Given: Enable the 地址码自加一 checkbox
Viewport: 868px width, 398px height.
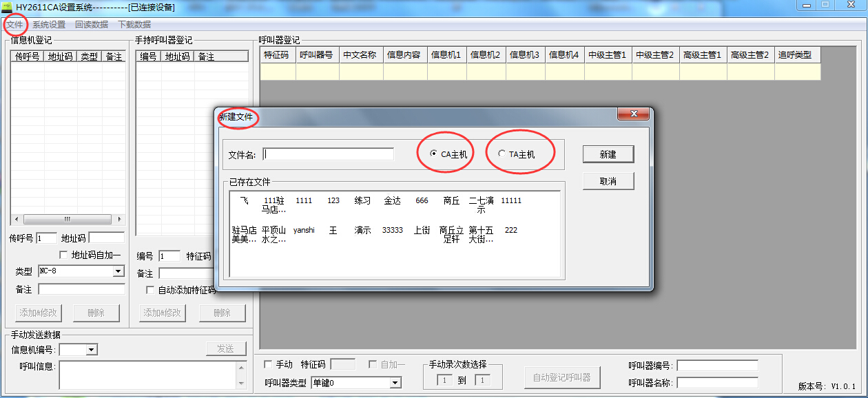Looking at the screenshot, I should tap(65, 255).
